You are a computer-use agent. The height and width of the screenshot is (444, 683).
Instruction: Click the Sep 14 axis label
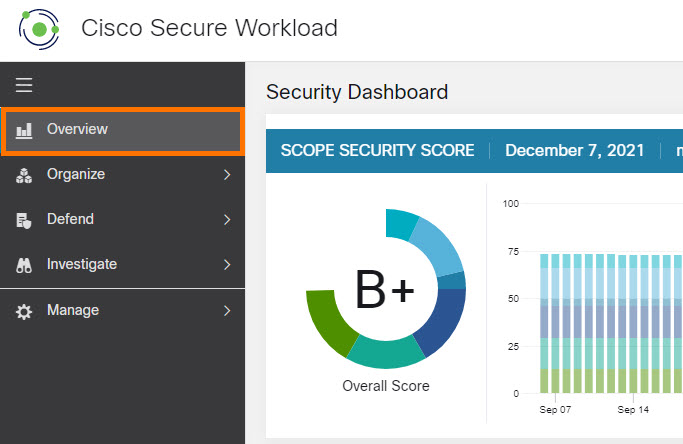633,410
